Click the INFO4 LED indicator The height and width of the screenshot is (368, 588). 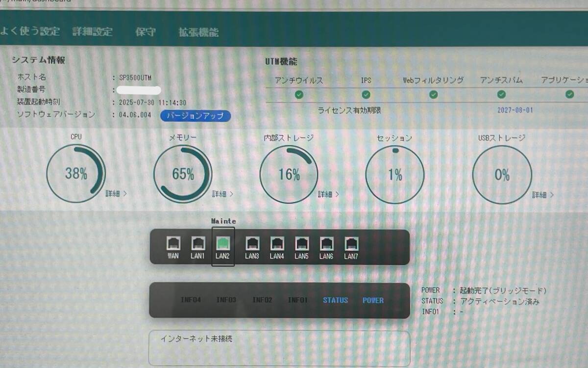[x=191, y=300]
